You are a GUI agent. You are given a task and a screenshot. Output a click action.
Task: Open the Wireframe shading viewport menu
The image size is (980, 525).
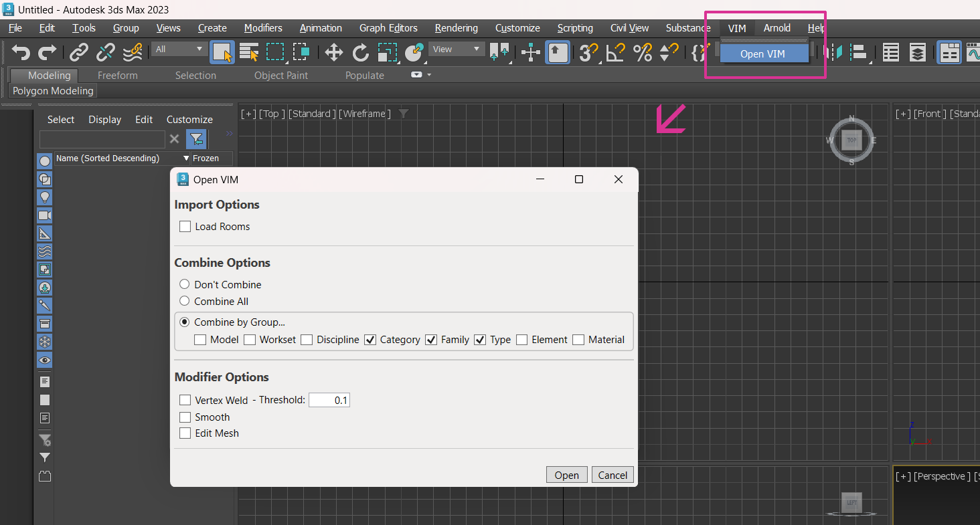pyautogui.click(x=365, y=114)
